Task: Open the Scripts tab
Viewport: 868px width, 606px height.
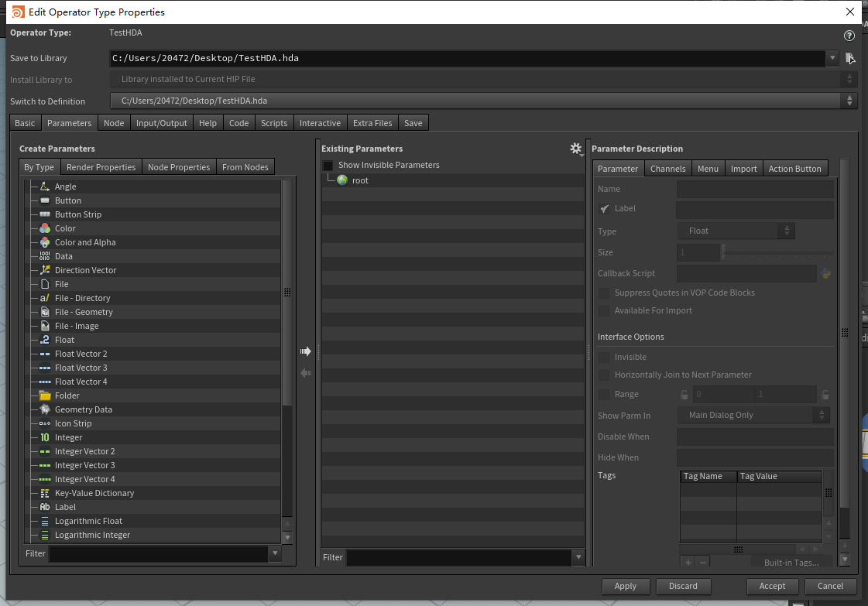Action: (x=276, y=122)
